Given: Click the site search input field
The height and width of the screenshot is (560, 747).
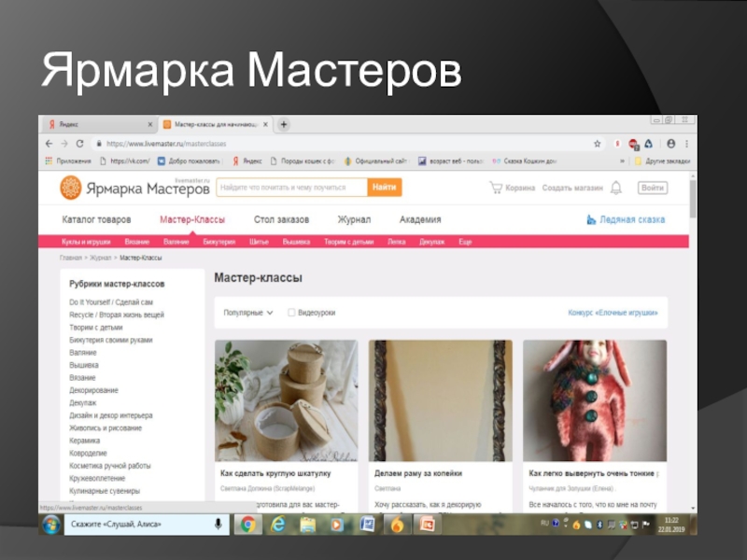Looking at the screenshot, I should click(x=291, y=188).
